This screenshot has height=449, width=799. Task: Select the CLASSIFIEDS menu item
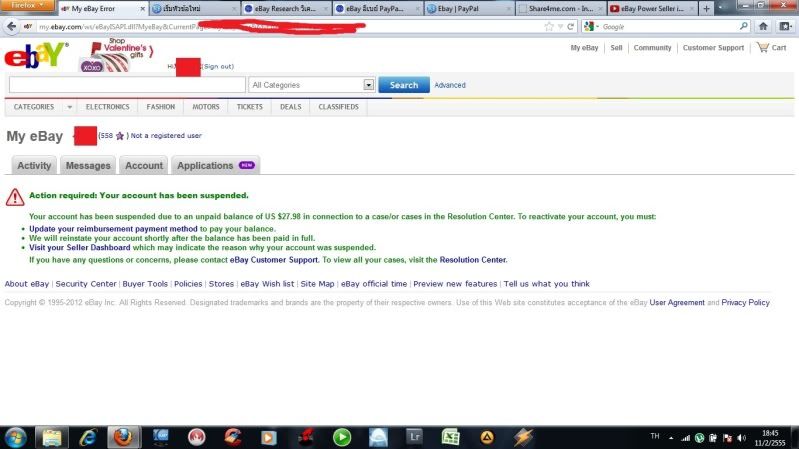coord(338,107)
